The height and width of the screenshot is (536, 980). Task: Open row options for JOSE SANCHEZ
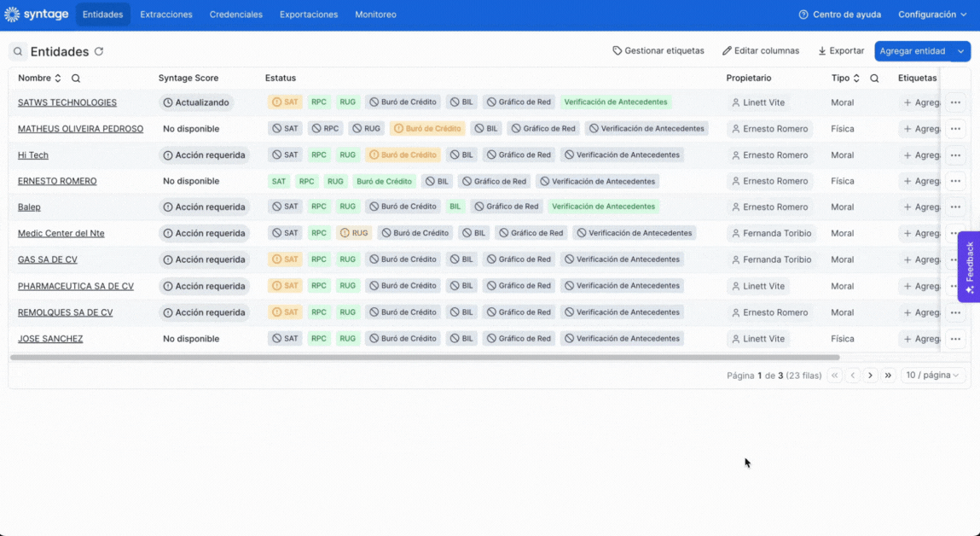point(955,338)
